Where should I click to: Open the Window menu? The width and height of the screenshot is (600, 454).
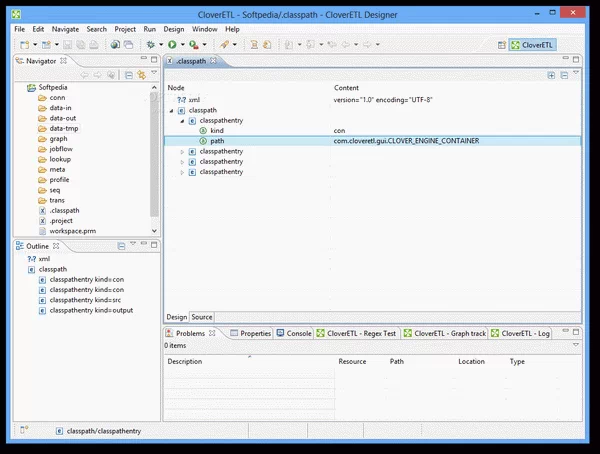point(204,29)
